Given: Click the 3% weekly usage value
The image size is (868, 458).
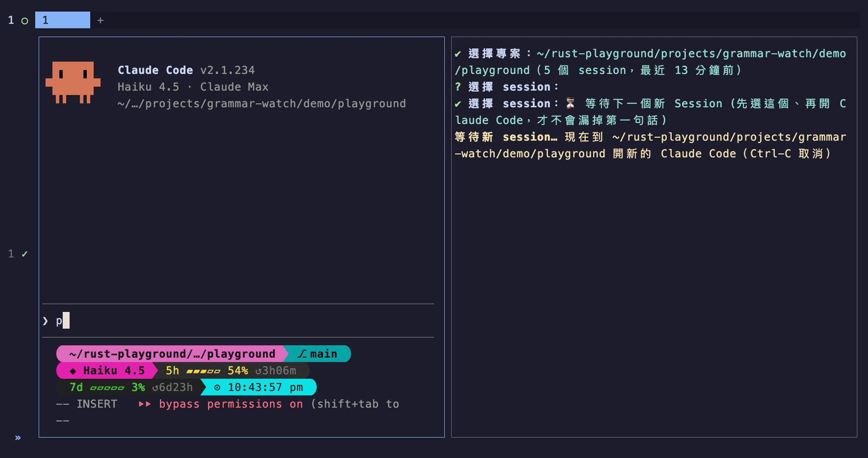Looking at the screenshot, I should 138,387.
